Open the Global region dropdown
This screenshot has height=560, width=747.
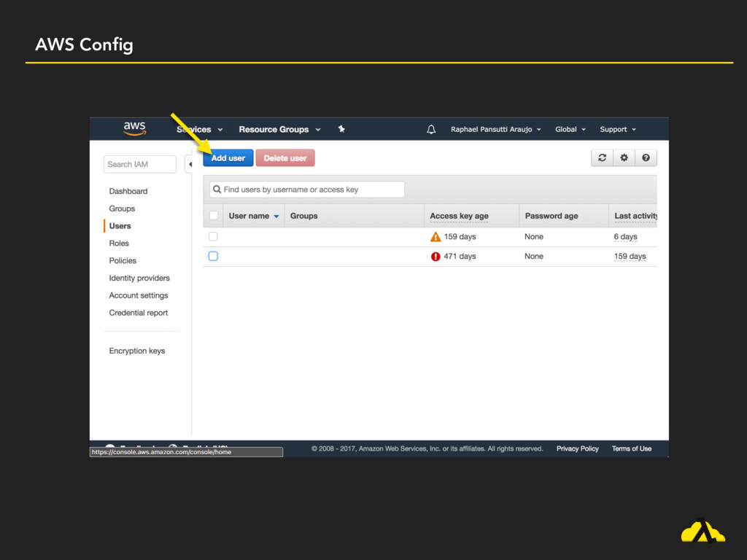pyautogui.click(x=570, y=130)
